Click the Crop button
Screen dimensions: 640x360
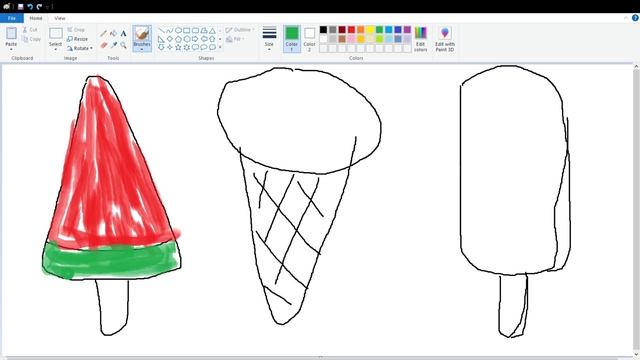point(76,30)
